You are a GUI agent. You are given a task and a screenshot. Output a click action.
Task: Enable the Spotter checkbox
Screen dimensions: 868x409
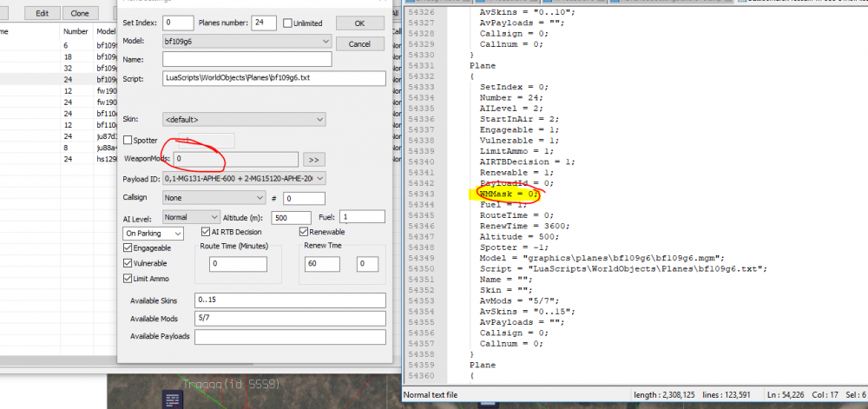(x=128, y=141)
